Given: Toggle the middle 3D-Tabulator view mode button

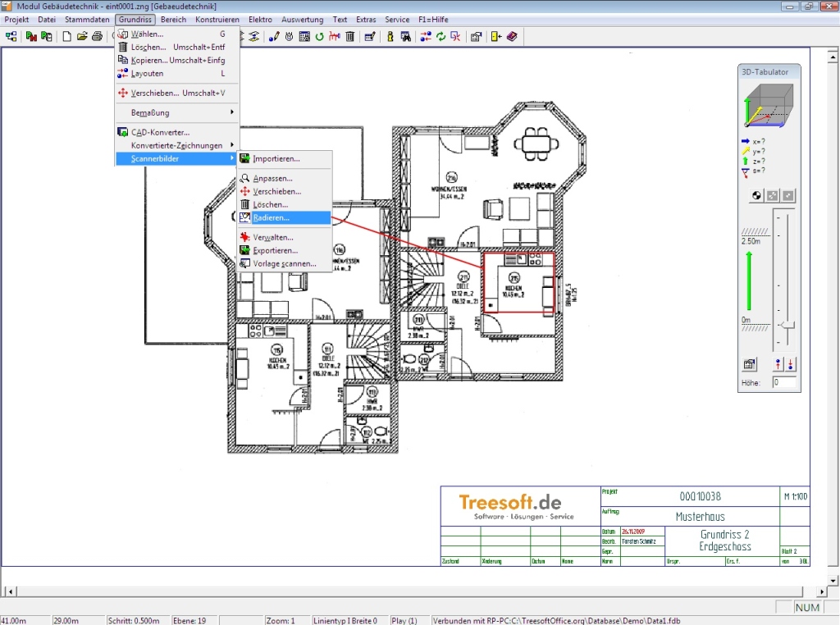Looking at the screenshot, I should [x=772, y=195].
